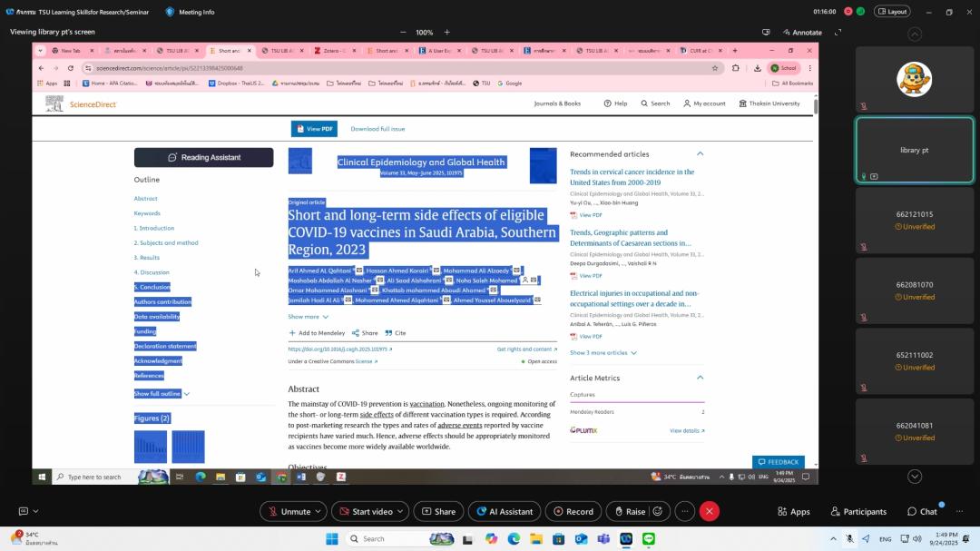The width and height of the screenshot is (980, 551).
Task: Expand video options arrow beside Start video
Action: coord(400,511)
